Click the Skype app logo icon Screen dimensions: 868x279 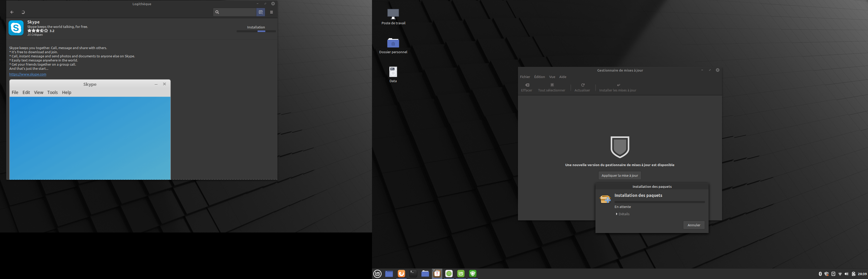[16, 28]
